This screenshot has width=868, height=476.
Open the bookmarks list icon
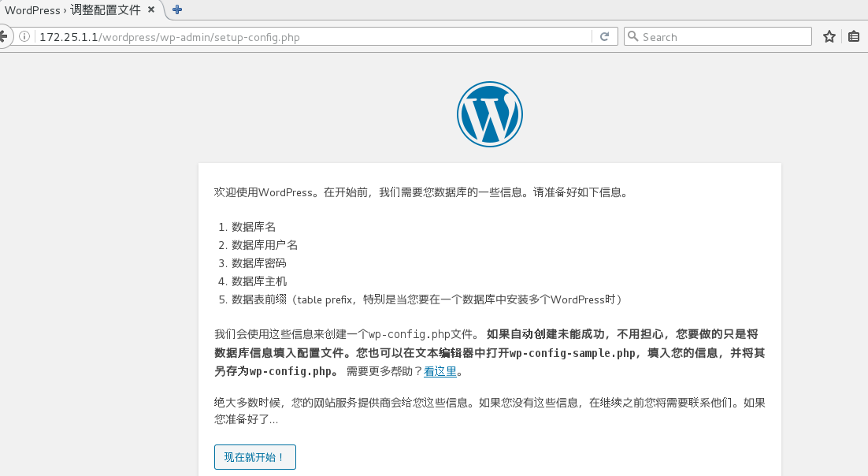[854, 36]
